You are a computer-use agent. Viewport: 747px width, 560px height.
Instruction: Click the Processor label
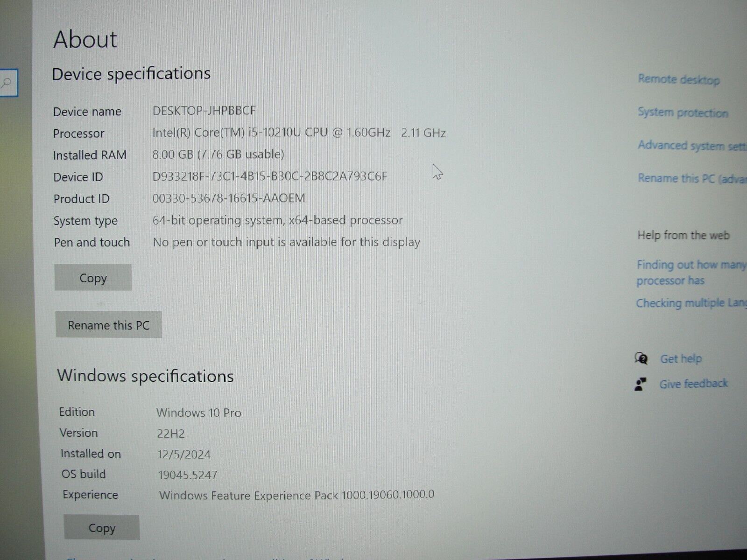click(79, 133)
